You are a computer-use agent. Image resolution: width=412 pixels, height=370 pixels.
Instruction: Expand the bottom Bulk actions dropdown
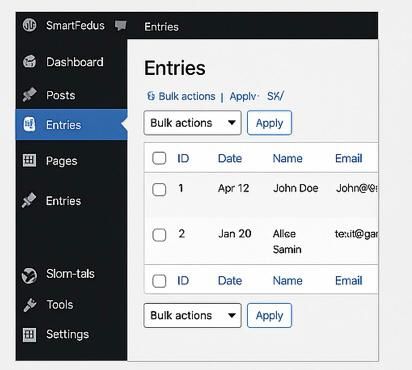click(192, 315)
